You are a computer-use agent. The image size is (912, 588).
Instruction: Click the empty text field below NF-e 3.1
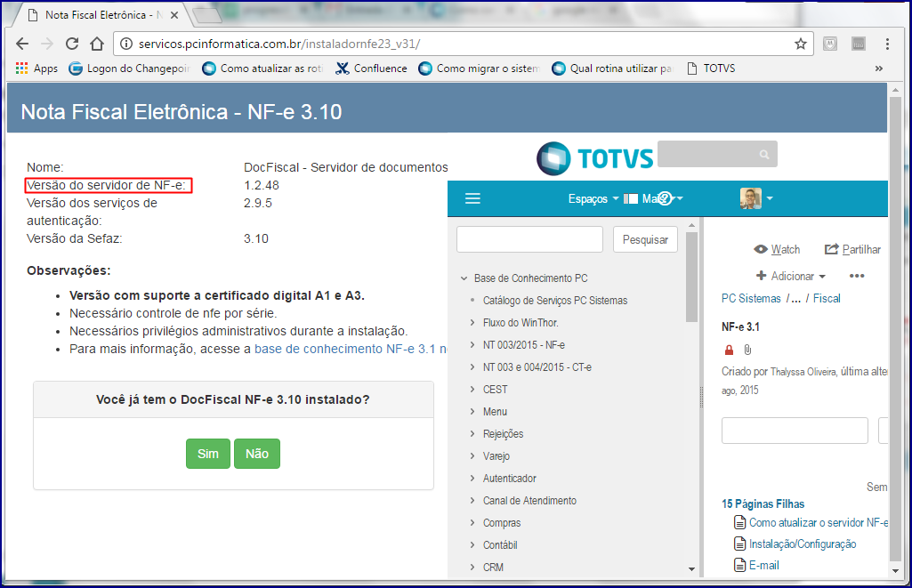tap(795, 431)
